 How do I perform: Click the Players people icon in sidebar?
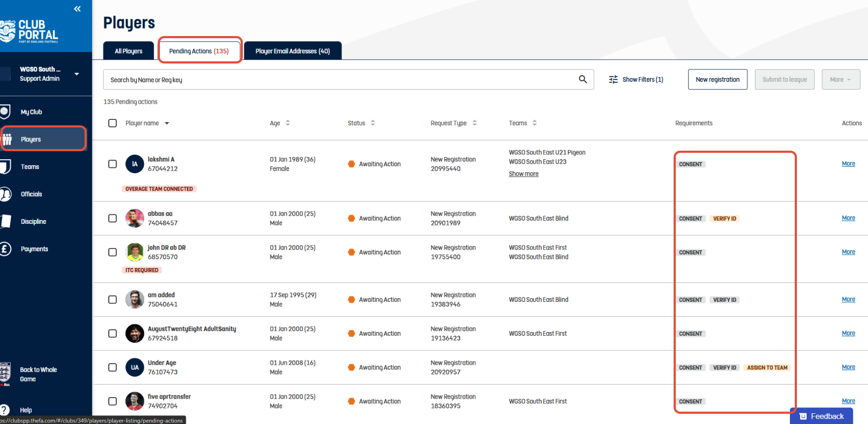tap(7, 139)
